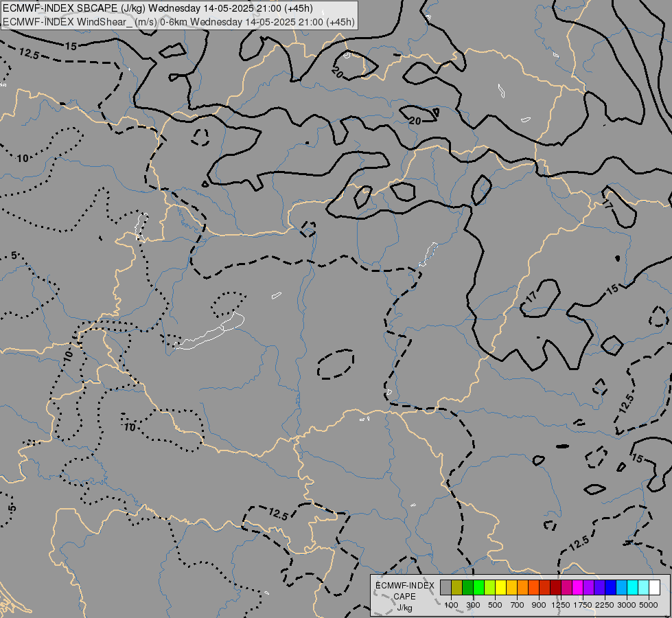Choose the amber-gold legend swatch
Viewport: 672px width, 618px height.
pos(511,587)
